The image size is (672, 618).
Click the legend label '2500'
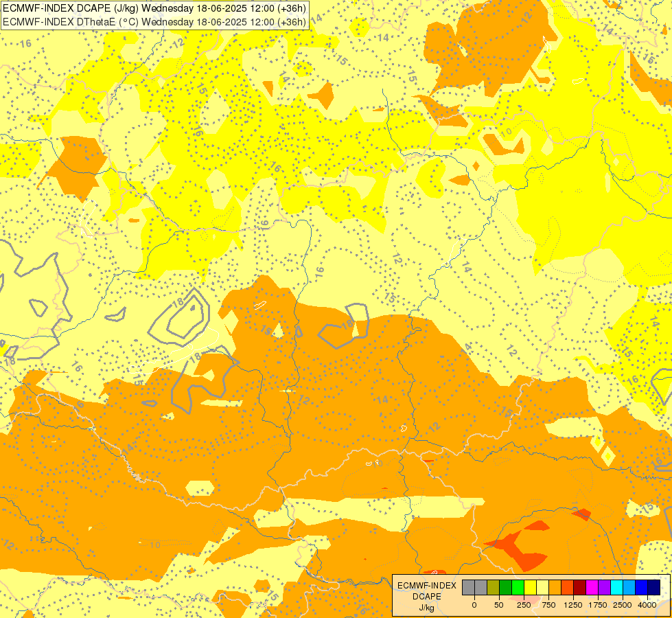coord(623,605)
